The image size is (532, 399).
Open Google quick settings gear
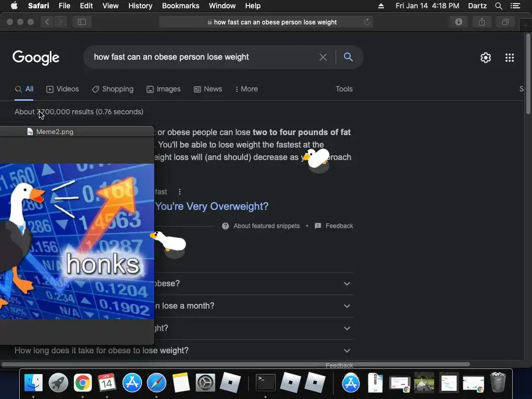coord(486,57)
